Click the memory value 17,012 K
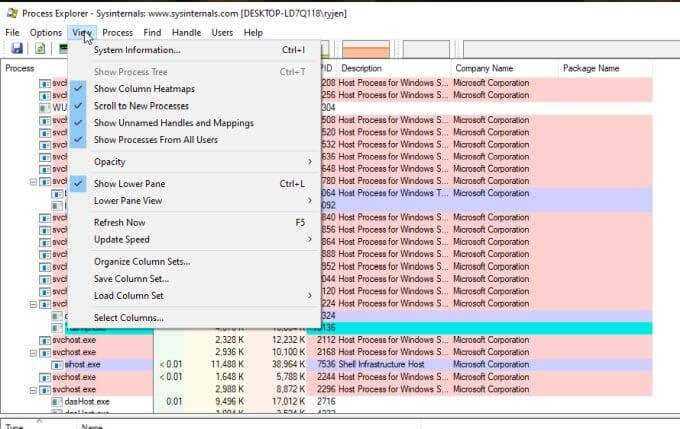680x429 pixels. (x=288, y=401)
